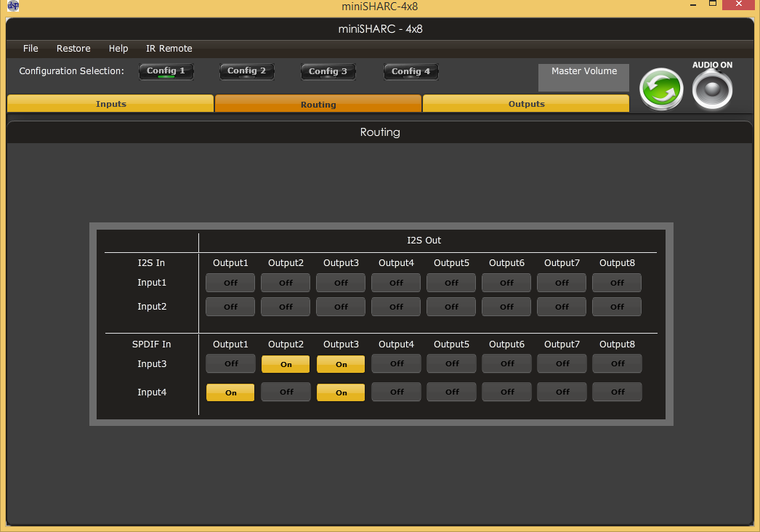Image resolution: width=760 pixels, height=532 pixels.
Task: Enable SPDIF Input4 to Output6 routing
Action: pos(507,392)
